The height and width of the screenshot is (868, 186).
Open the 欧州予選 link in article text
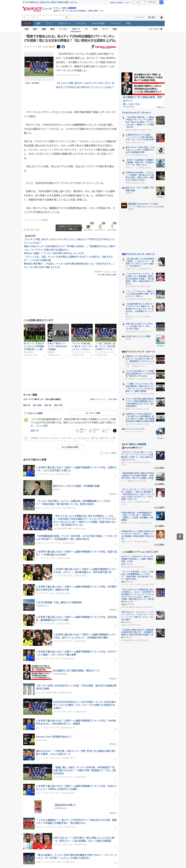[x=79, y=112]
